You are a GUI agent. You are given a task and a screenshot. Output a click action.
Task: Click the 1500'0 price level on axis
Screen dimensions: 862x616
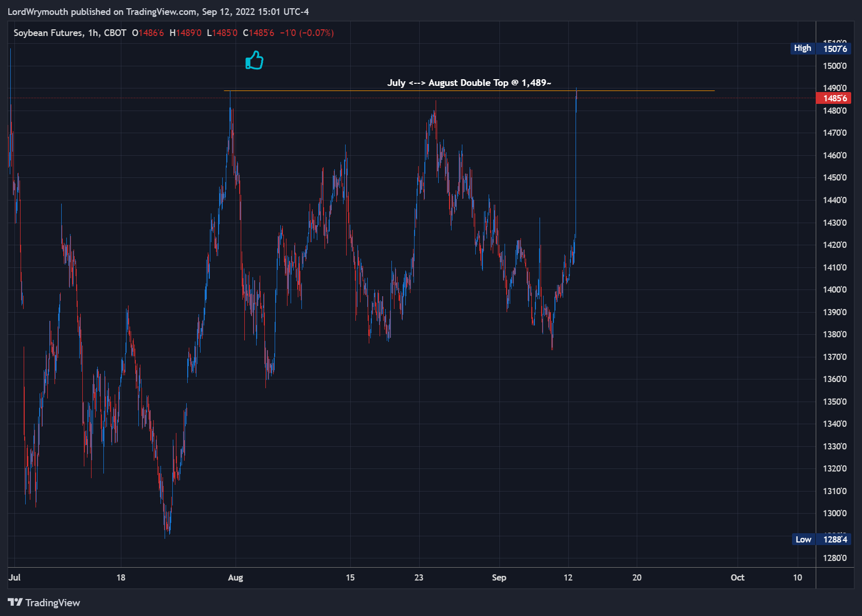click(835, 66)
